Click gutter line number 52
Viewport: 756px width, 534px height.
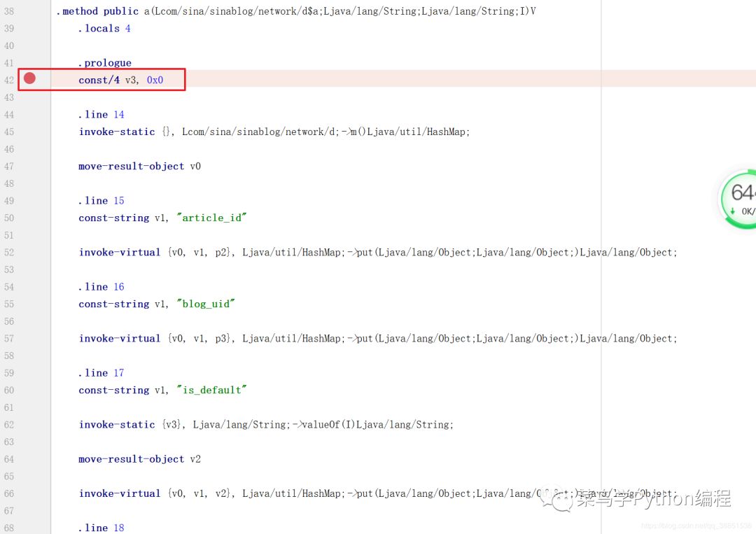point(9,253)
